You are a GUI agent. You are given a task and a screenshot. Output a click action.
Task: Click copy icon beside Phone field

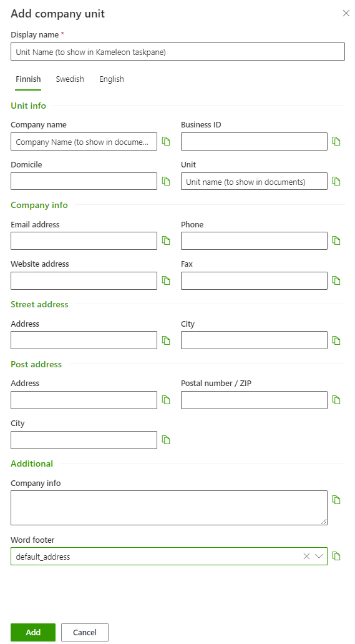pos(336,240)
